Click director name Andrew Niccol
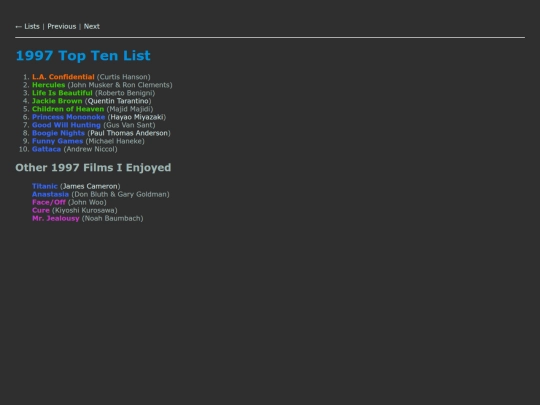Screen dimensions: 540x405 click(91, 149)
